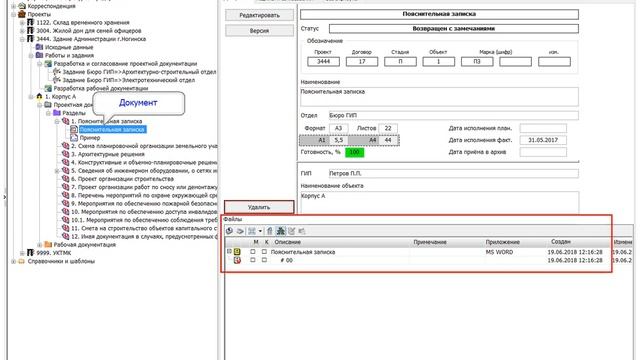Click Статус field Возвращен с замечаниями
The width and height of the screenshot is (640, 360).
tap(453, 29)
